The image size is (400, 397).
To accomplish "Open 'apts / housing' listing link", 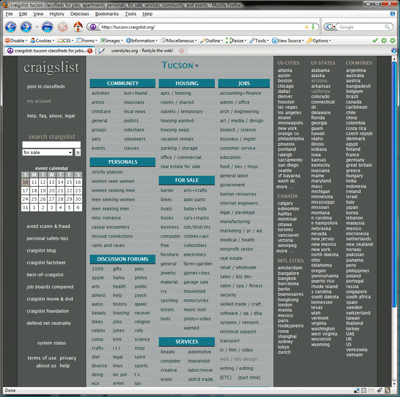I will coord(176,93).
